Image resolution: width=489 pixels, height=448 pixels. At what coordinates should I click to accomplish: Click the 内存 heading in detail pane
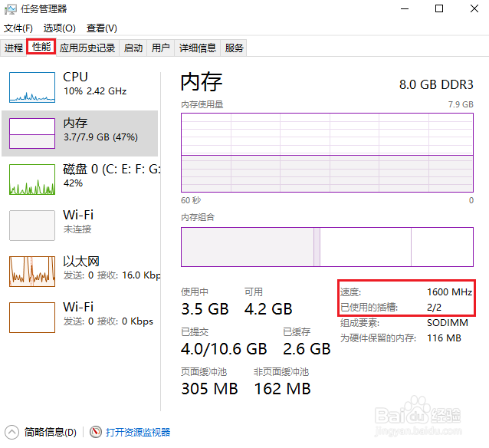pyautogui.click(x=202, y=82)
